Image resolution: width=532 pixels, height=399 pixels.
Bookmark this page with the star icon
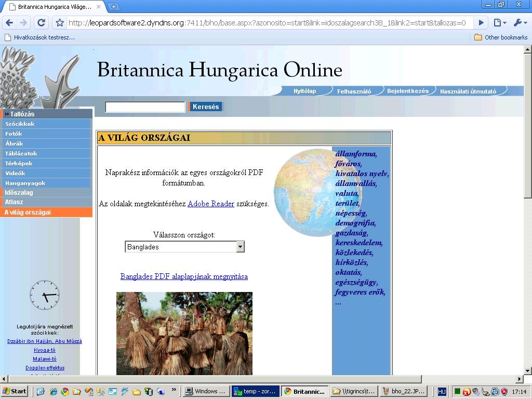coord(60,23)
